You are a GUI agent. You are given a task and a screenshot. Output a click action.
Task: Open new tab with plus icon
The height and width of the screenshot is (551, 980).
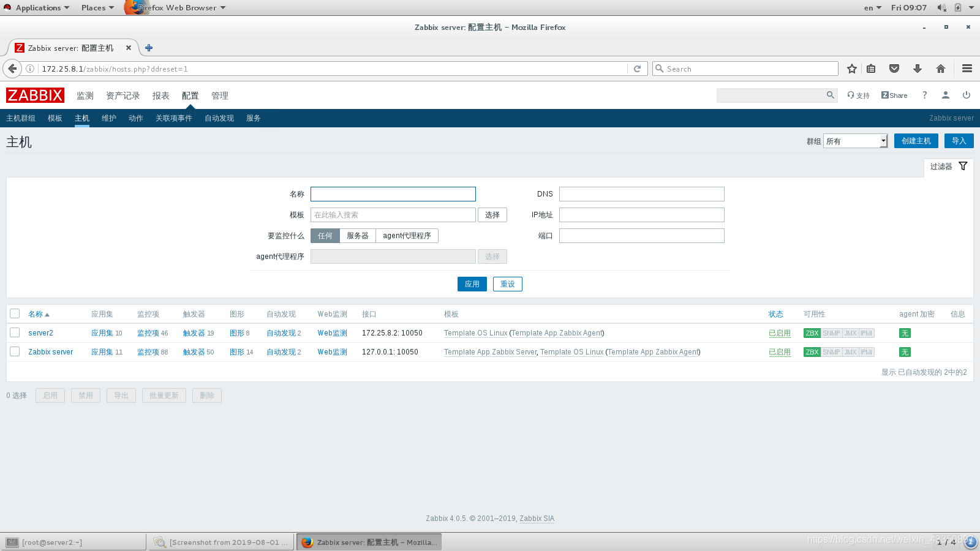[149, 48]
